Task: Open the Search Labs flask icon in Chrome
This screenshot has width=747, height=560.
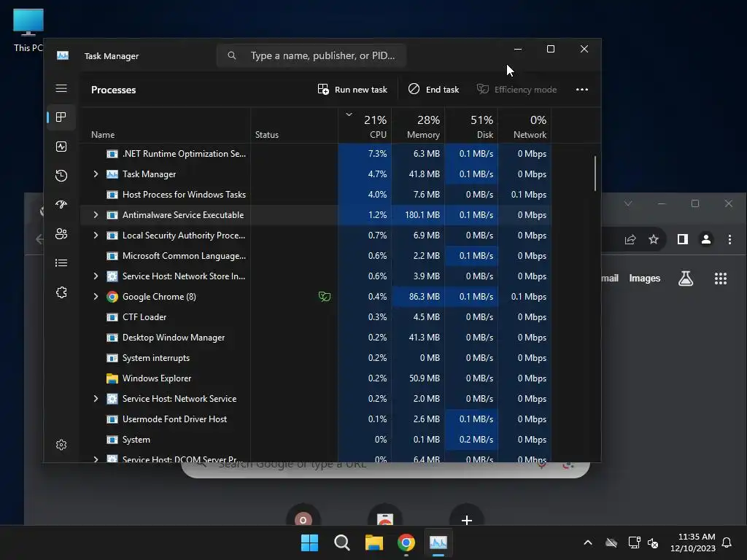Action: 686,279
